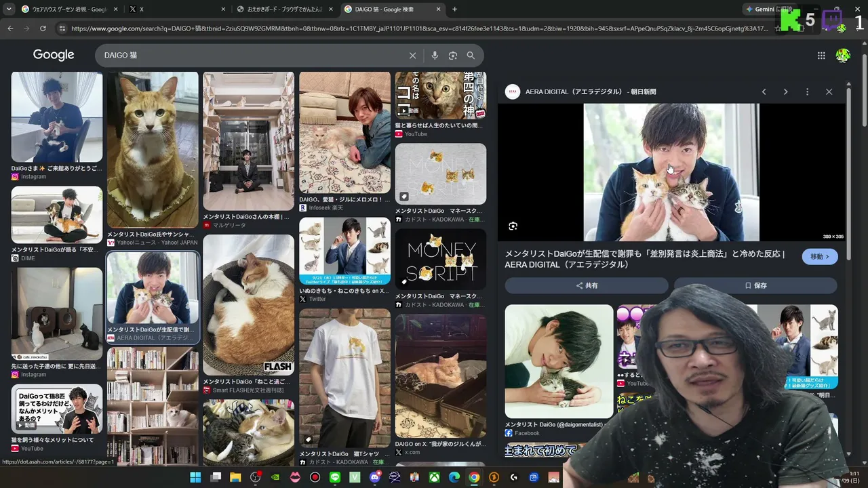
Task: Close the image preview panel
Action: (829, 91)
